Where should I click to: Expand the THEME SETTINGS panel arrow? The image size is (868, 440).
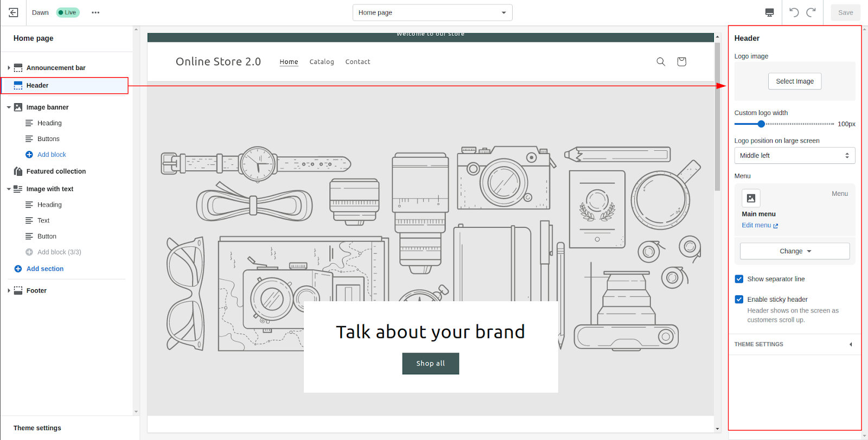tap(851, 345)
